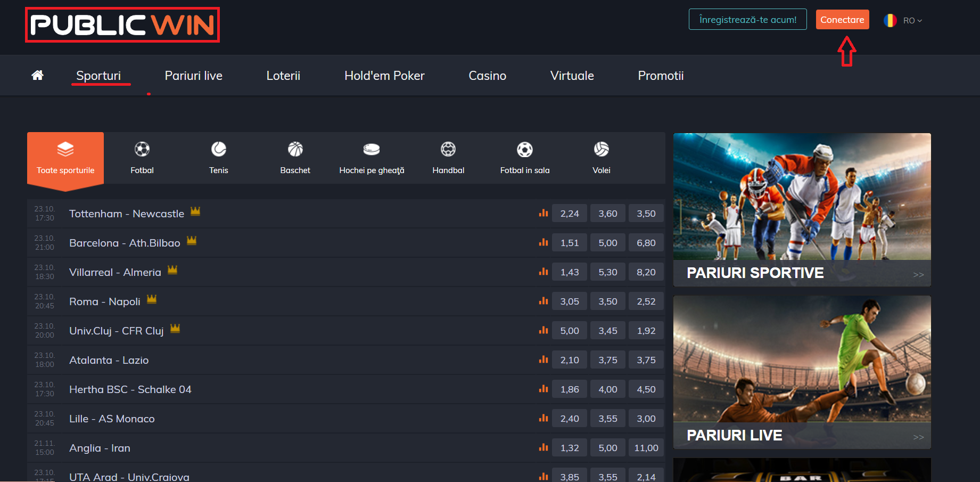This screenshot has width=980, height=482.
Task: Click crown icon next to Barcelona - Ath.Bilbao
Action: point(192,241)
